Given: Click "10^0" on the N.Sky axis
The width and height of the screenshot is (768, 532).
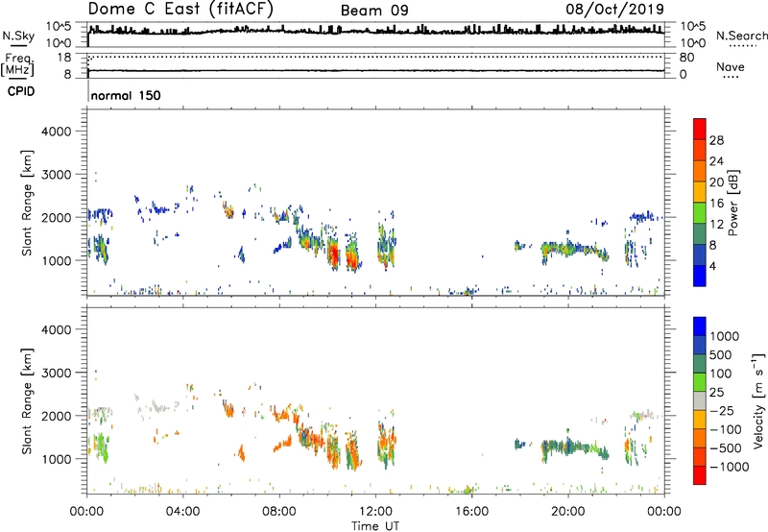Looking at the screenshot, I should [x=59, y=43].
